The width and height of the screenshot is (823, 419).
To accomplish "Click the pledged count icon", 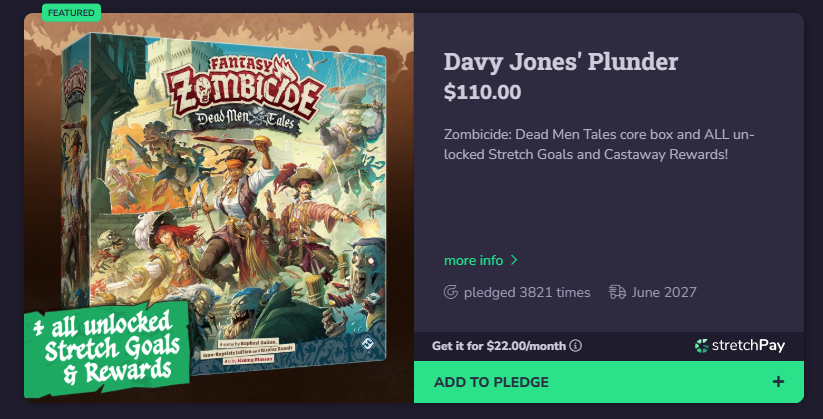I will (451, 292).
